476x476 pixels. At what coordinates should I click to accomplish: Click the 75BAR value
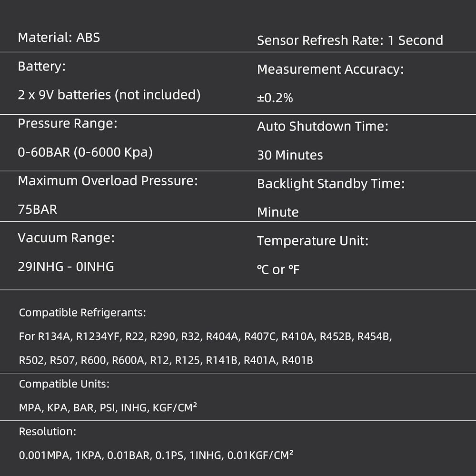[x=38, y=209]
